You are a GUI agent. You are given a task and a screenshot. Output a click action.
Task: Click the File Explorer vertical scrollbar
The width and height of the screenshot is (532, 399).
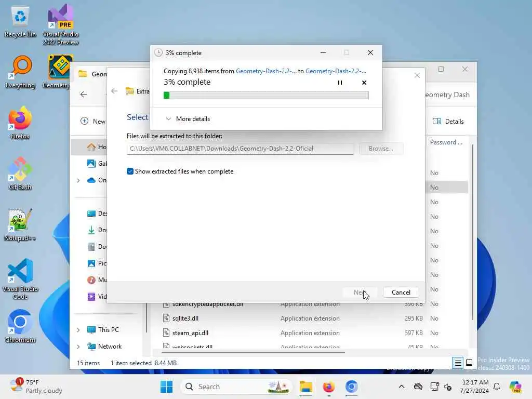coord(472,232)
